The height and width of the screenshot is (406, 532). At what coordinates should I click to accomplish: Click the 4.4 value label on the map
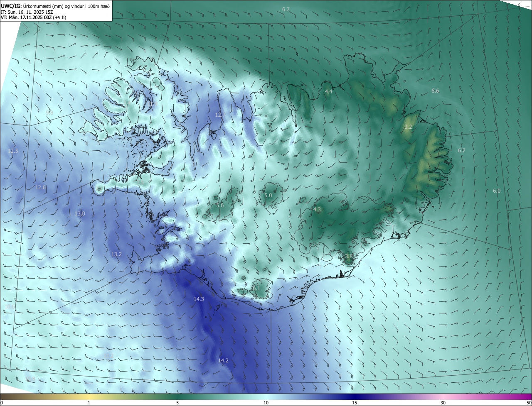click(x=329, y=91)
